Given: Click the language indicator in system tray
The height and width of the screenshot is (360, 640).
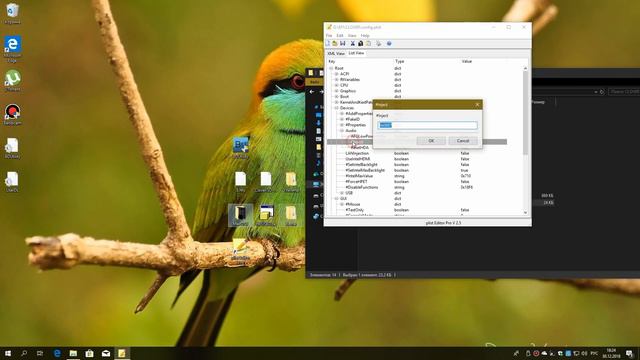Looking at the screenshot, I should (x=594, y=353).
